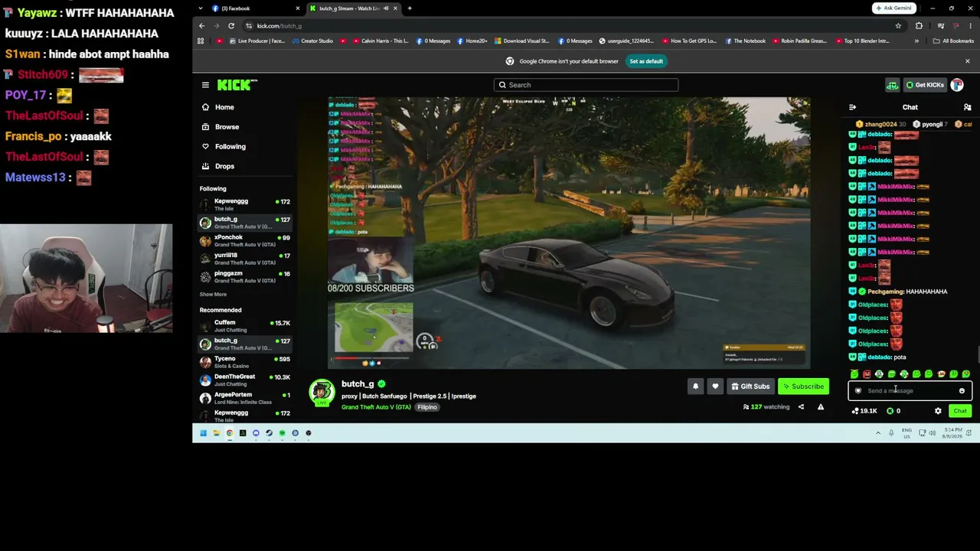The height and width of the screenshot is (551, 980).
Task: Open File Explorer from taskbar
Action: (x=216, y=433)
